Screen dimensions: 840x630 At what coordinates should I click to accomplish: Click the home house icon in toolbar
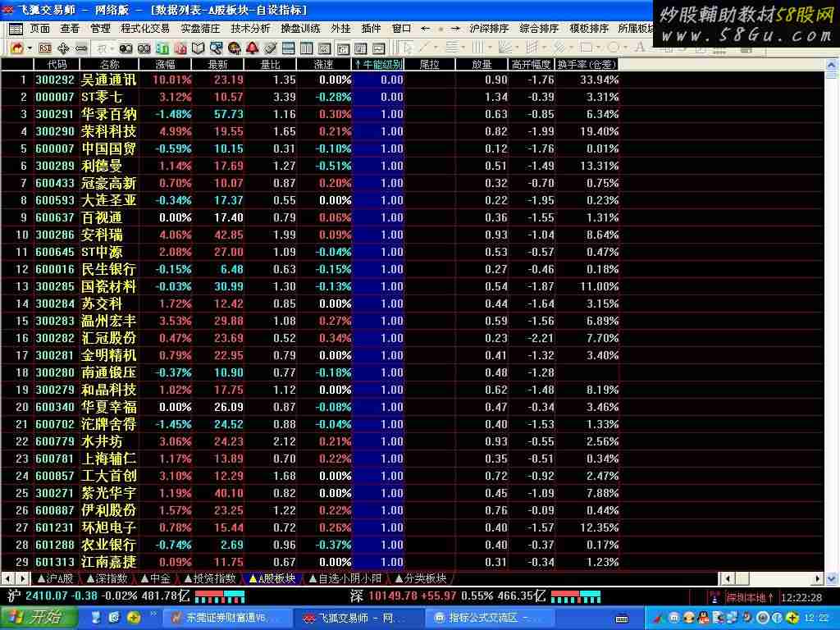[16, 48]
